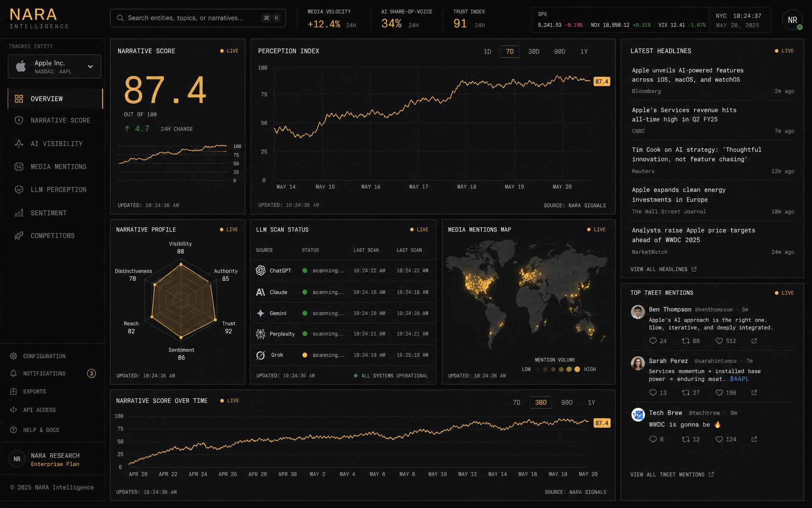Viewport: 812px width, 508px height.
Task: Click the Claude logo icon
Action: pyautogui.click(x=261, y=292)
